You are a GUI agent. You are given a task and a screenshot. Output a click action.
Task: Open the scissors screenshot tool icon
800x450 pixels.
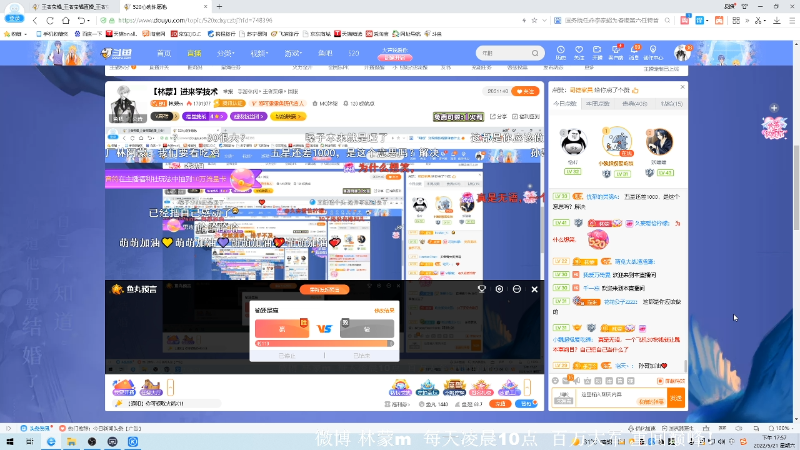point(758,20)
